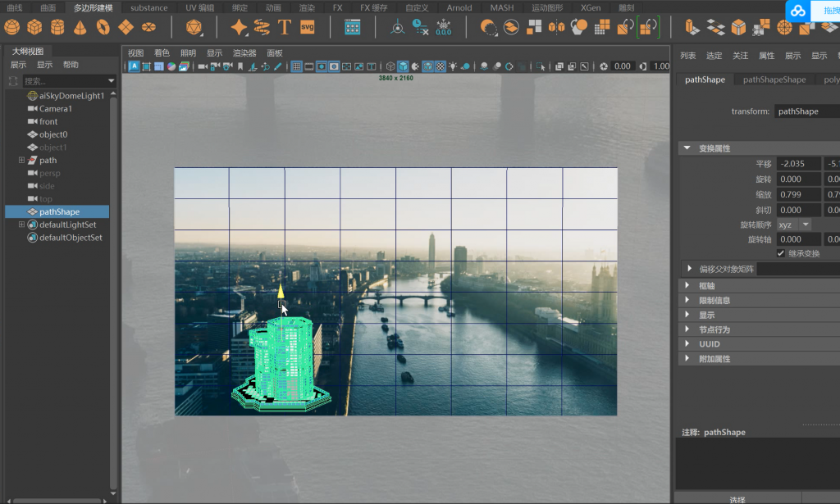Toggle wireframe display mode in viewport toolbar

[x=390, y=66]
